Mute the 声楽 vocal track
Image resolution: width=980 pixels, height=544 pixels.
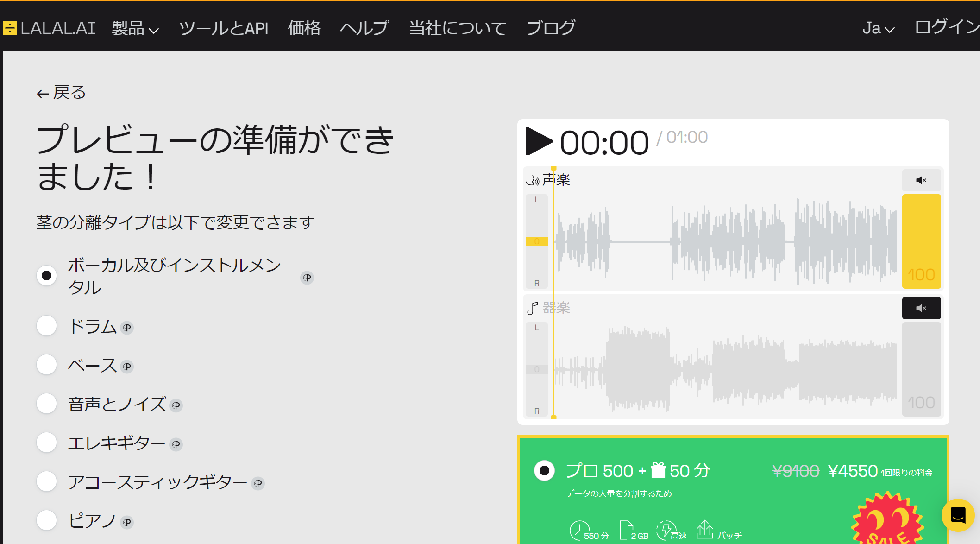click(921, 180)
